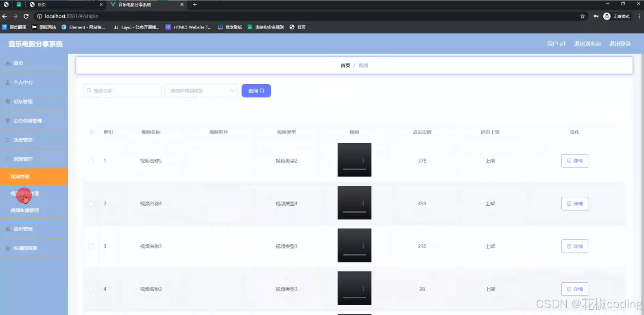Bookmark this page with the star icon
Viewport: 644px width, 315px height.
tap(582, 16)
